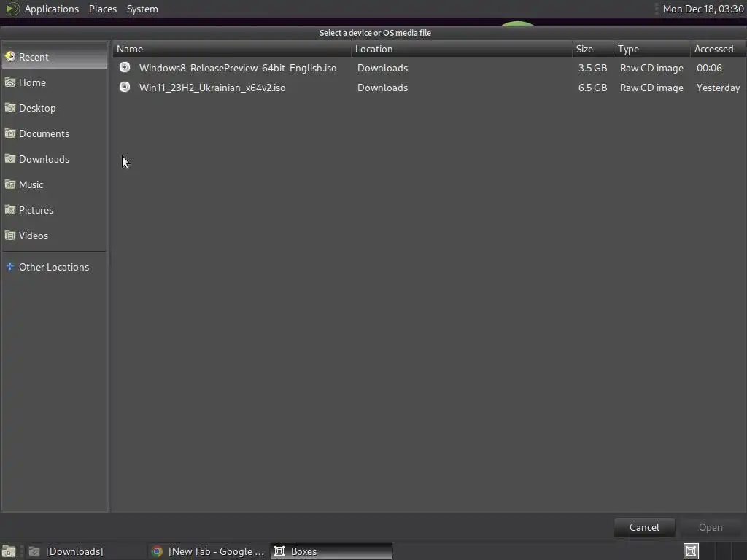The height and width of the screenshot is (560, 747).
Task: Click the Downloads folder icon in sidebar
Action: pos(10,158)
